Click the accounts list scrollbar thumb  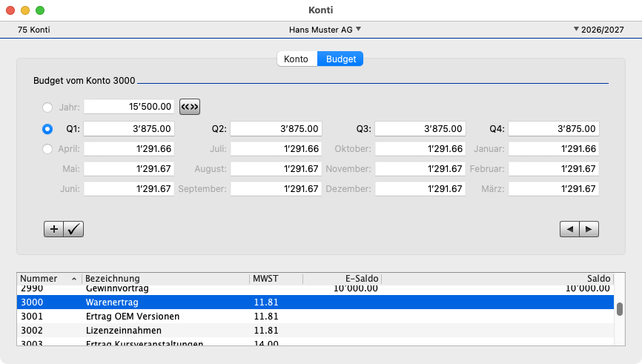(620, 309)
